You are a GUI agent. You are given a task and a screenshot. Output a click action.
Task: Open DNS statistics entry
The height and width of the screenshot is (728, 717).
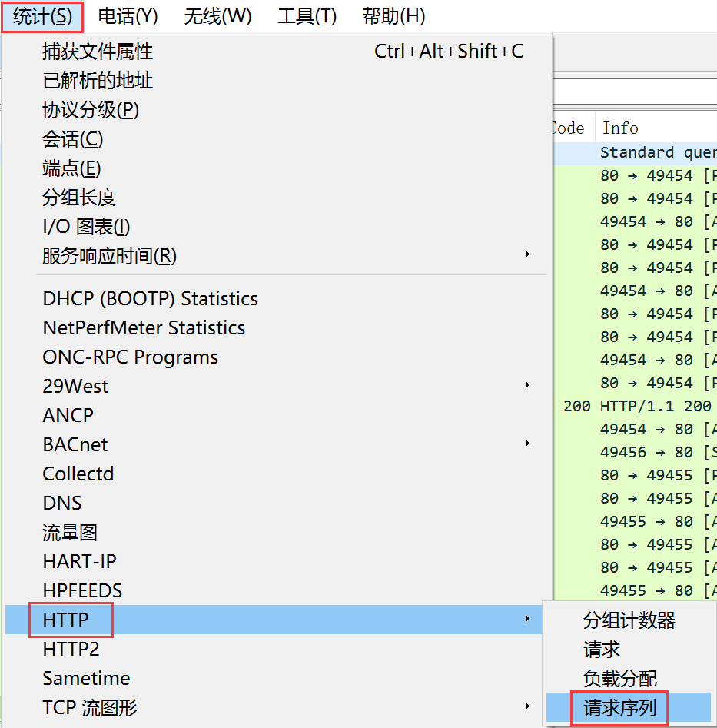[62, 503]
